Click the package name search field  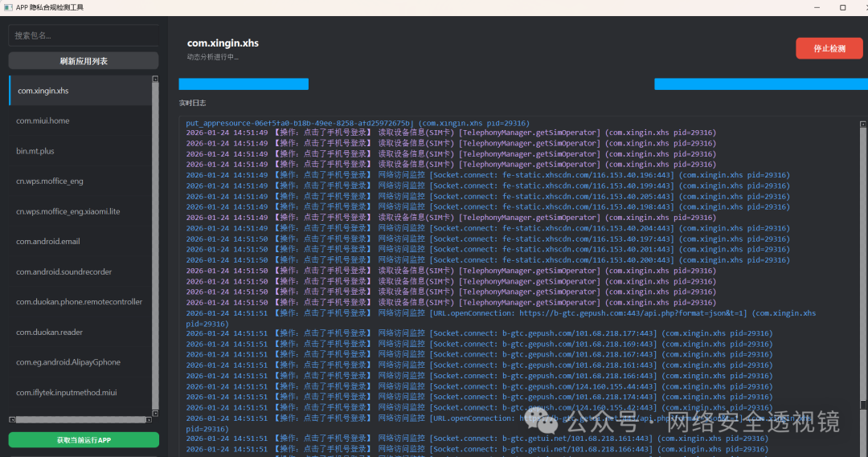(x=84, y=35)
